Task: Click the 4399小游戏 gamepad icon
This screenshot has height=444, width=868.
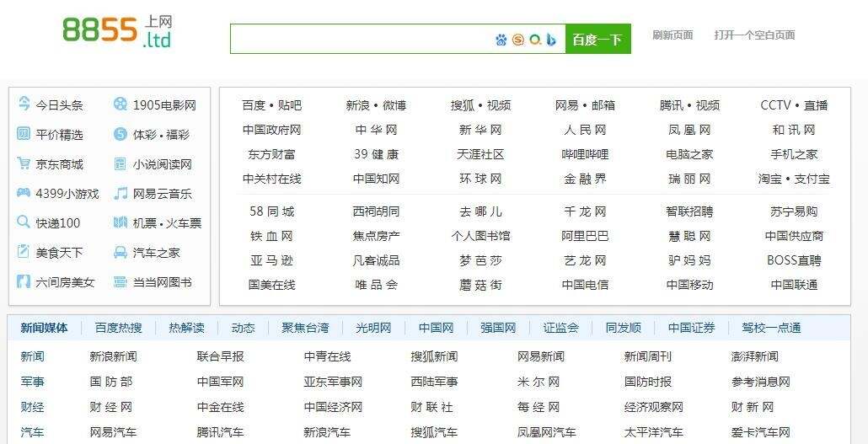Action: pos(24,193)
